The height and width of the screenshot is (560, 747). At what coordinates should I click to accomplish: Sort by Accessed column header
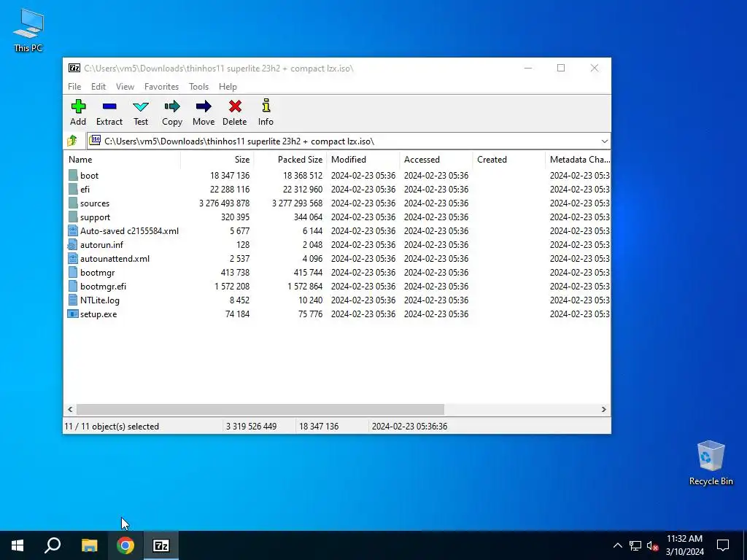point(436,160)
